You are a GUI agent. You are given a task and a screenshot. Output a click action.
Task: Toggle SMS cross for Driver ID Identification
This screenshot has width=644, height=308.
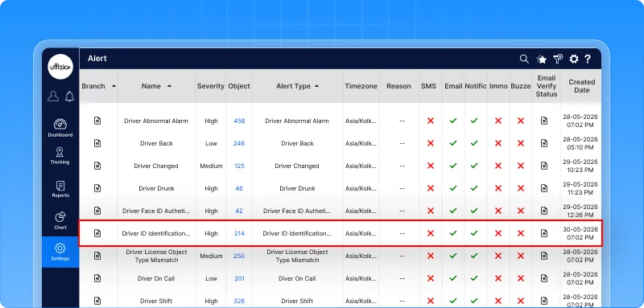[431, 233]
